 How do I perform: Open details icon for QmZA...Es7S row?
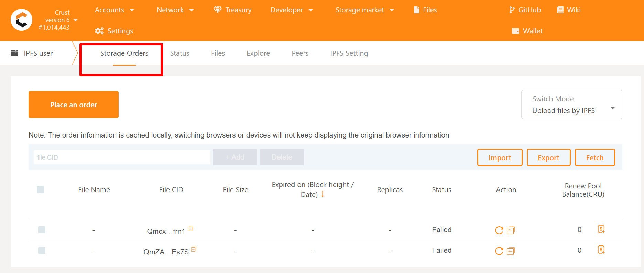[x=511, y=251]
